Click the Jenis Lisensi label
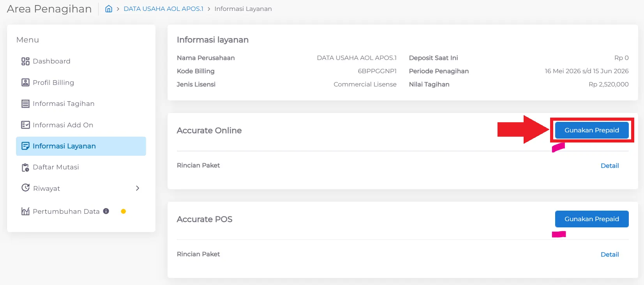The image size is (644, 285). pyautogui.click(x=196, y=84)
